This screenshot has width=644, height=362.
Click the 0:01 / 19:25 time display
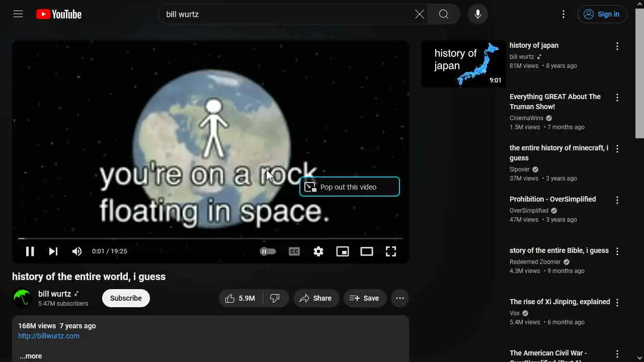coord(110,251)
